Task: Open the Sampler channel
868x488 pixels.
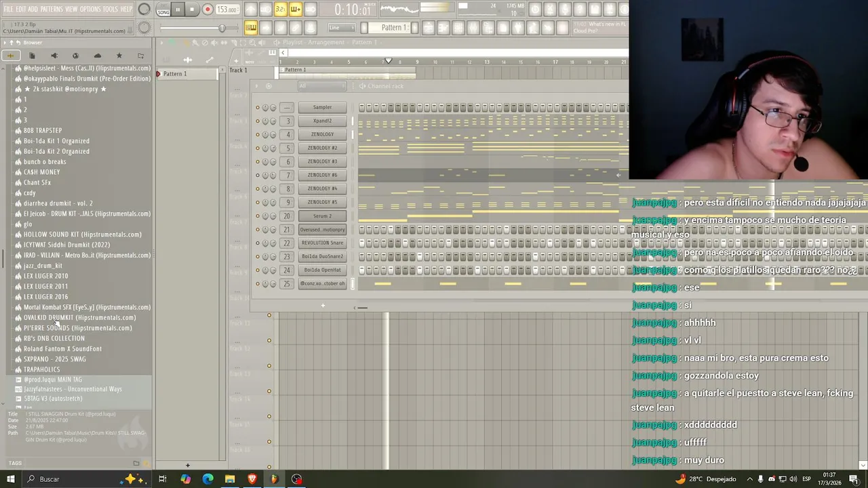Action: click(x=322, y=107)
